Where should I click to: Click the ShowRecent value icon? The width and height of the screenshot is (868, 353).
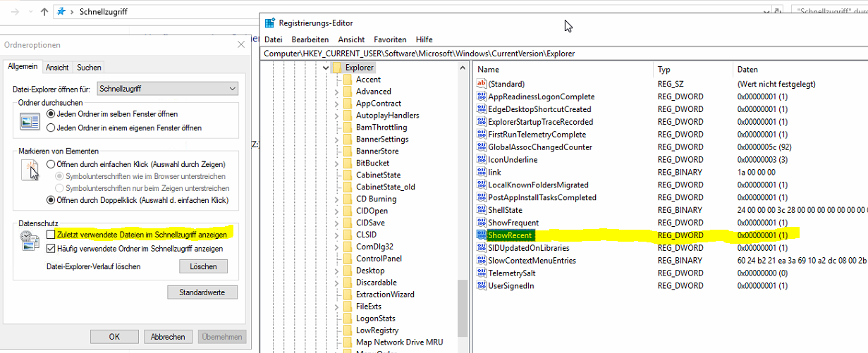(x=482, y=235)
